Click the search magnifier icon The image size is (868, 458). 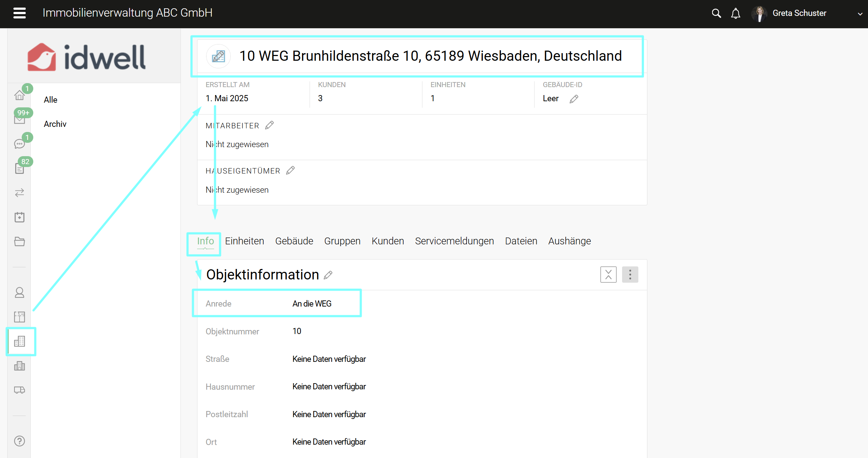pos(716,13)
